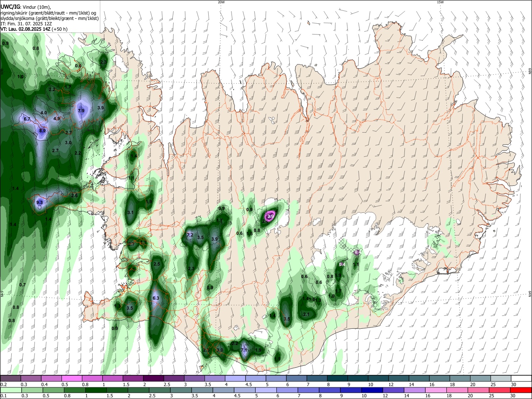
Task: Click the 6.3 precipitation value
Action: point(156,298)
